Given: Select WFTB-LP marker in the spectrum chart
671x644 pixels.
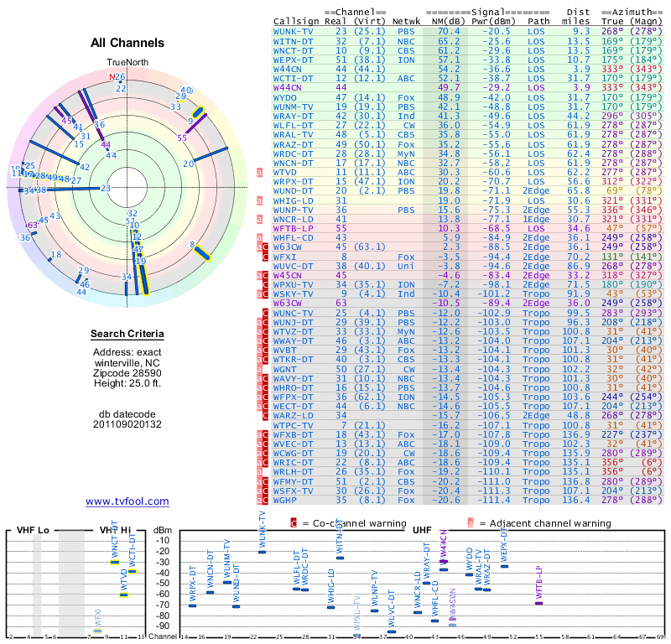Looking at the screenshot, I should pyautogui.click(x=538, y=604).
